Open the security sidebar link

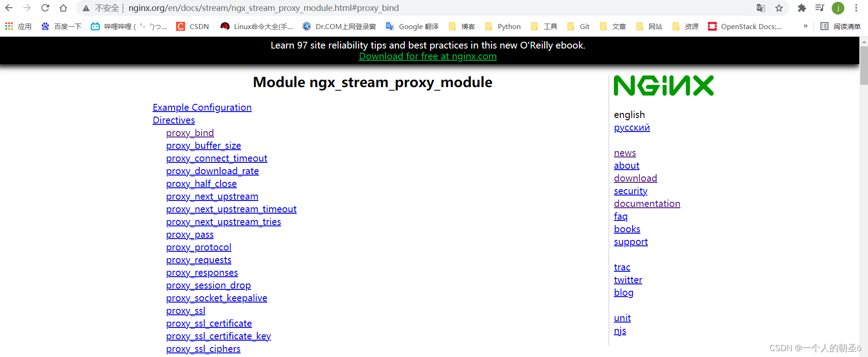[x=631, y=191]
